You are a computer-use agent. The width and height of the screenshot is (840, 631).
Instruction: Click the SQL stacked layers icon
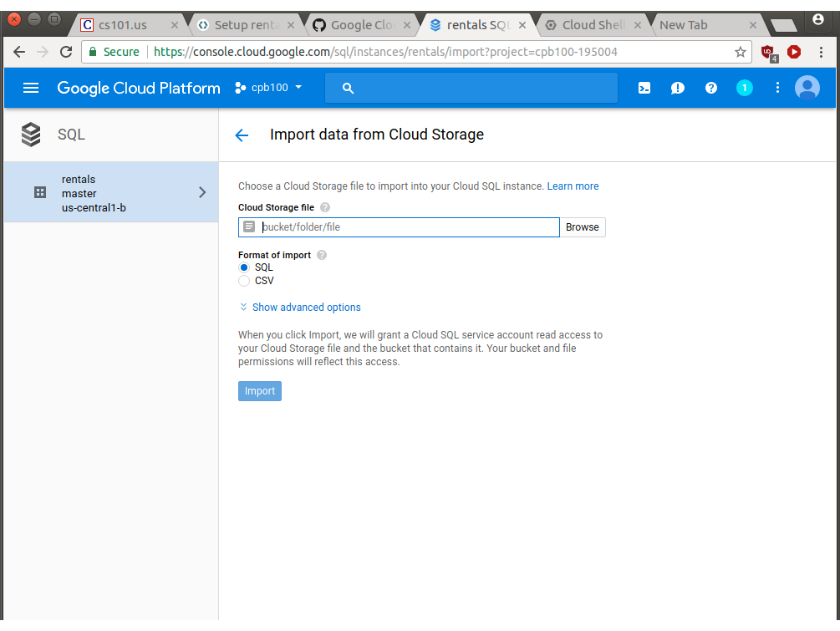point(31,135)
